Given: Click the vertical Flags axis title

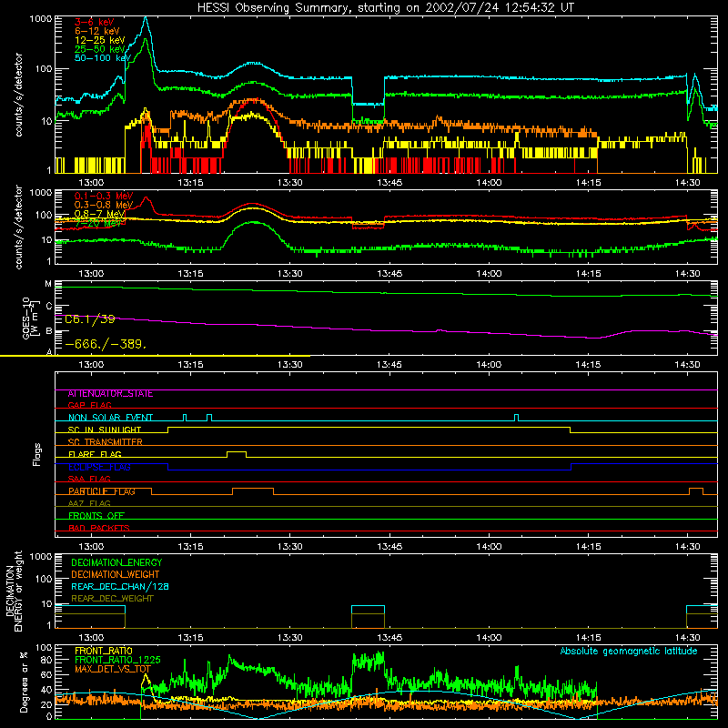Looking at the screenshot, I should (x=36, y=454).
